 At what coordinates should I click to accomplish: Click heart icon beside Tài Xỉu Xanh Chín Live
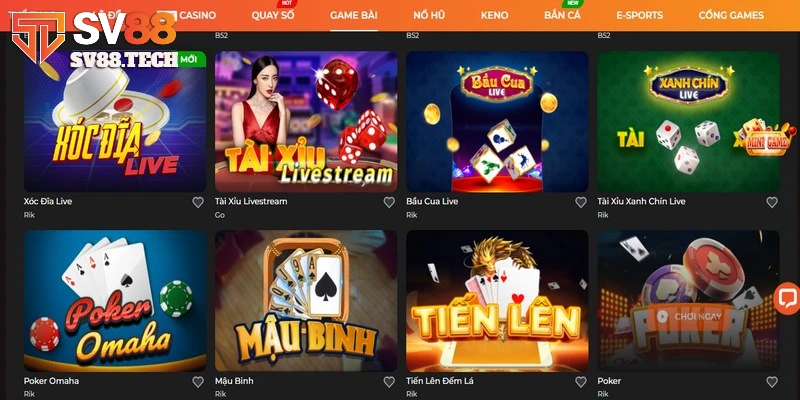772,203
